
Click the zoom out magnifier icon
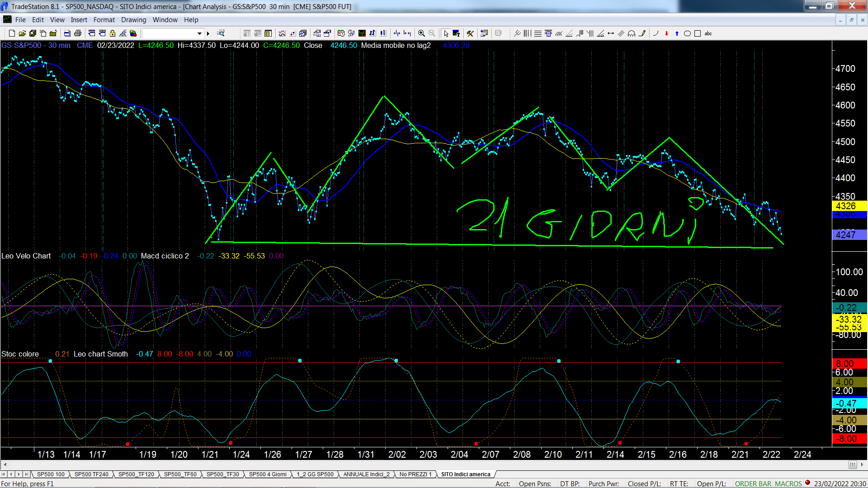432,33
